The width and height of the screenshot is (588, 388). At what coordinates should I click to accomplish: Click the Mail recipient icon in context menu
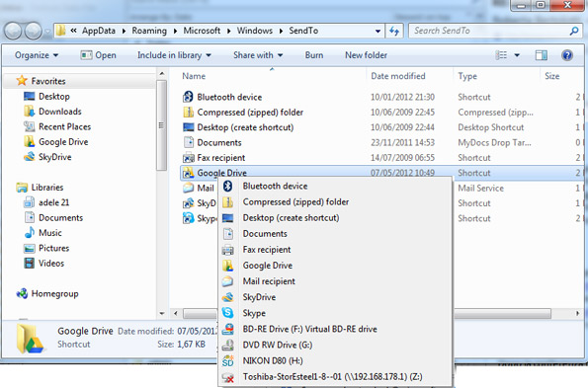(227, 281)
